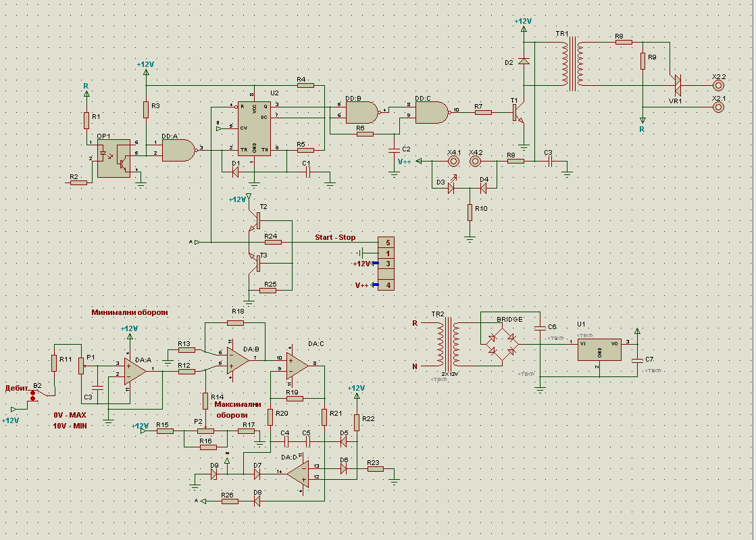This screenshot has height=540, width=756.
Task: Click the X2:2 output terminal
Action: (719, 86)
